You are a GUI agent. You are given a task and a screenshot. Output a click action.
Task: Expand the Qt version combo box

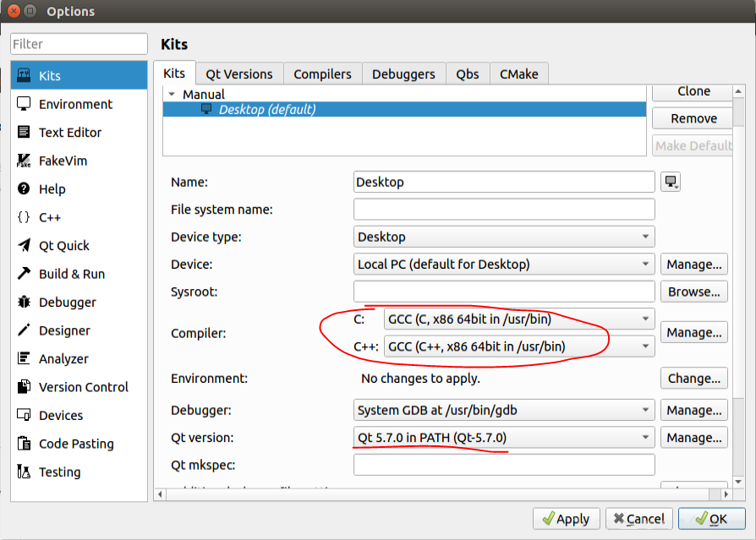point(504,437)
